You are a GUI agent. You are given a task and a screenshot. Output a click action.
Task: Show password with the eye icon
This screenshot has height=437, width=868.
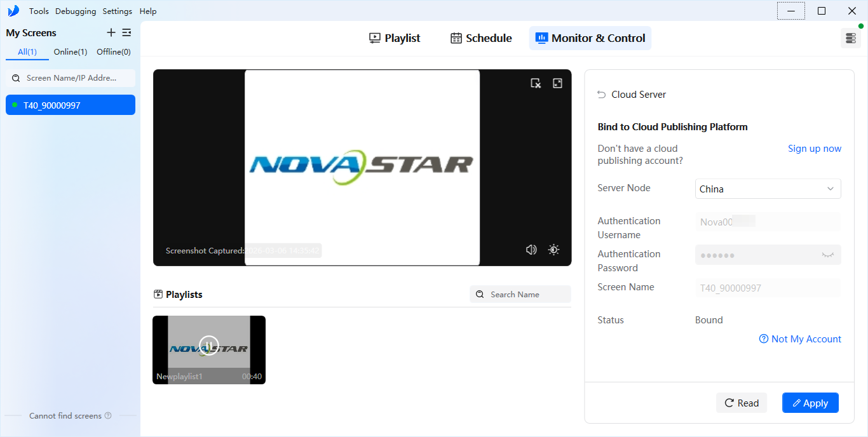click(x=827, y=255)
